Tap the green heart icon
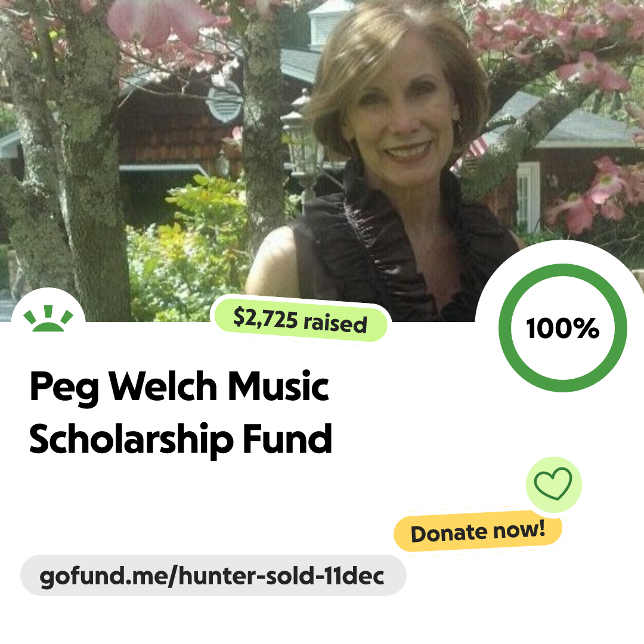This screenshot has width=644, height=644. click(x=553, y=484)
